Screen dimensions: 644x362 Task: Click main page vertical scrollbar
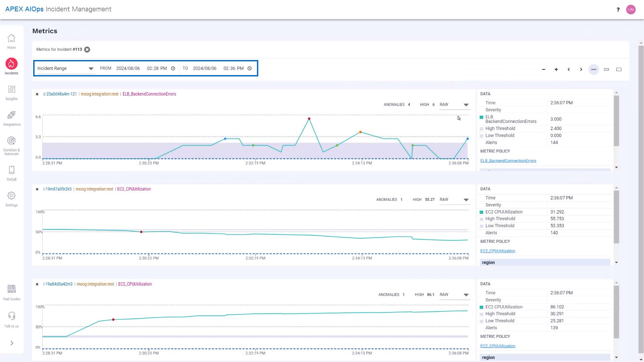point(641,199)
